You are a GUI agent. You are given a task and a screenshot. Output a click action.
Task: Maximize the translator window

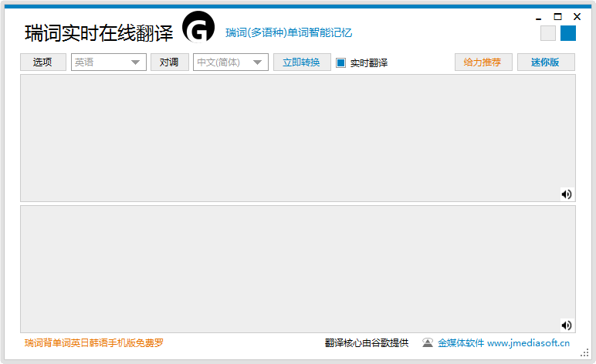(x=557, y=17)
